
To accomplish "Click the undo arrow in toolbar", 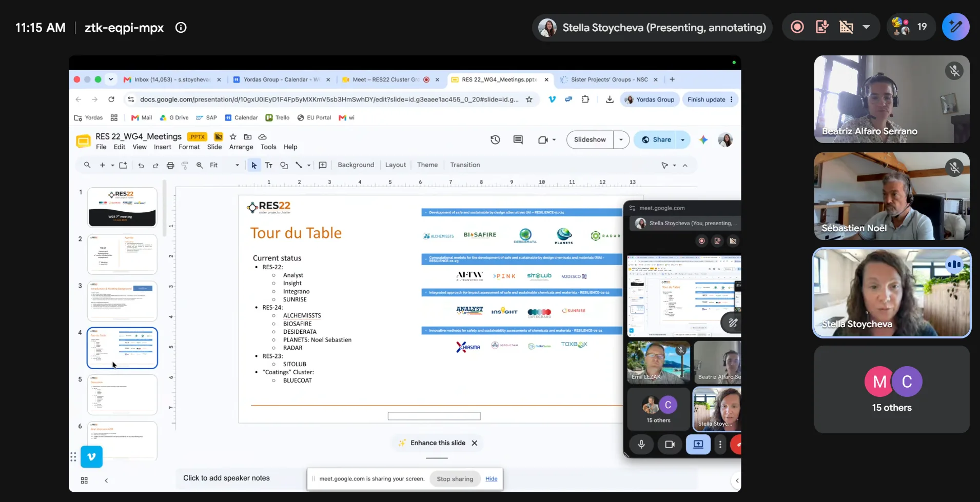I will click(141, 165).
